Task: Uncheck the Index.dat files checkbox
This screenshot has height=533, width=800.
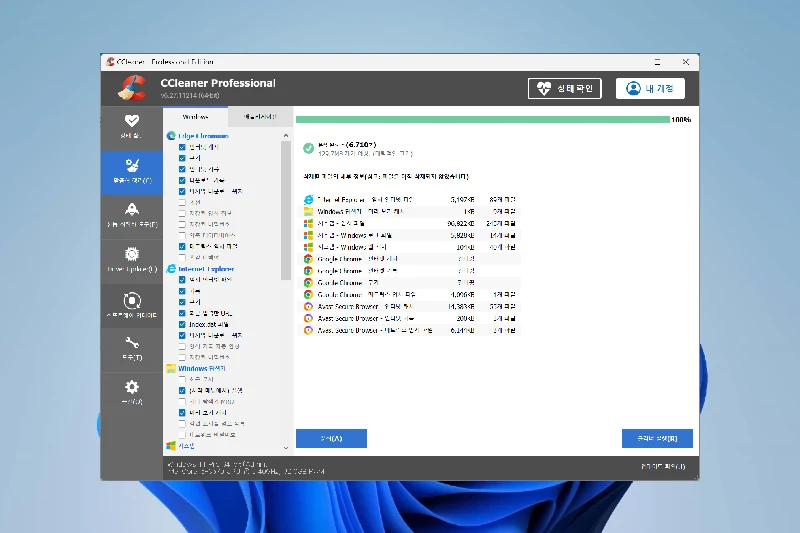Action: coord(182,324)
